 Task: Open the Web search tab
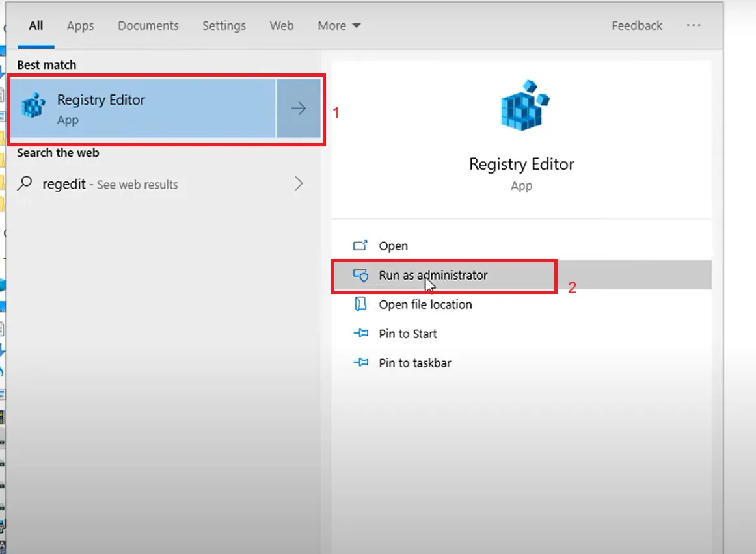pyautogui.click(x=281, y=25)
